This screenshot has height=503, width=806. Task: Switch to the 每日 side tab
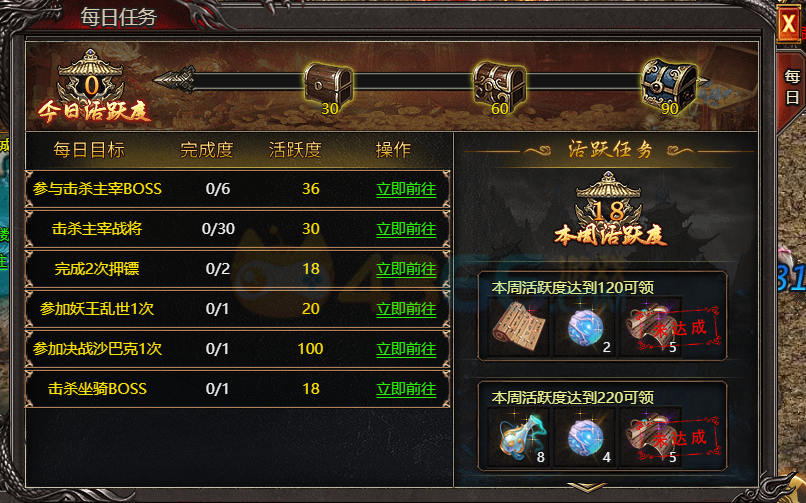[x=792, y=88]
